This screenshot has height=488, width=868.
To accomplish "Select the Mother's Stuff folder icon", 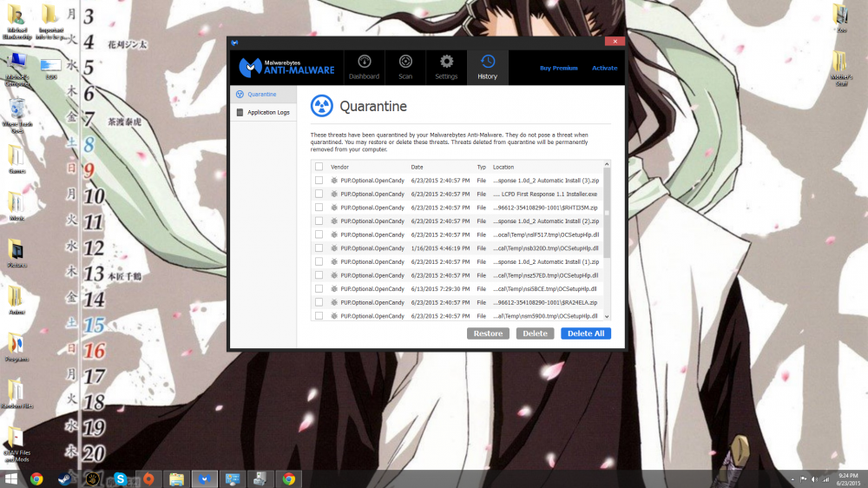I will click(x=841, y=68).
